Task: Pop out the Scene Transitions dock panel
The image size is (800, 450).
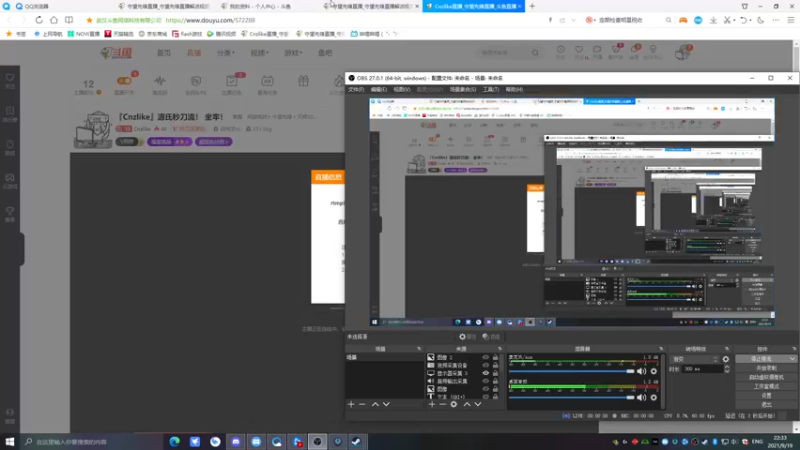Action: click(x=727, y=349)
